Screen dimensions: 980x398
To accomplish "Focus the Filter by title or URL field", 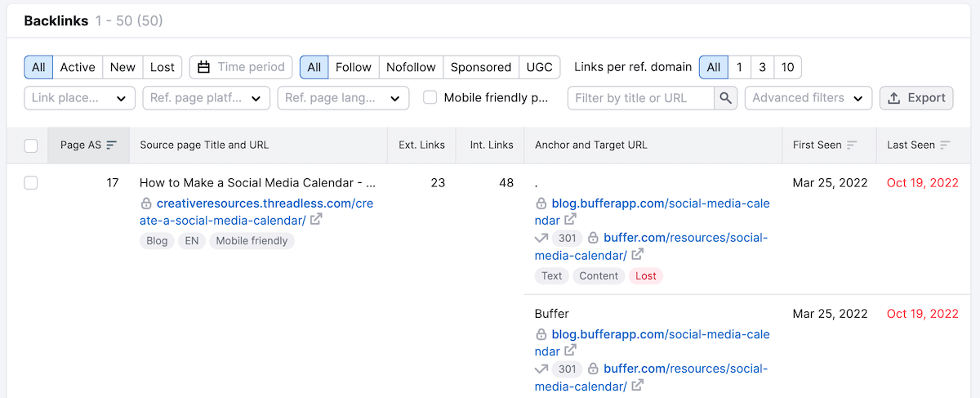I will [640, 98].
